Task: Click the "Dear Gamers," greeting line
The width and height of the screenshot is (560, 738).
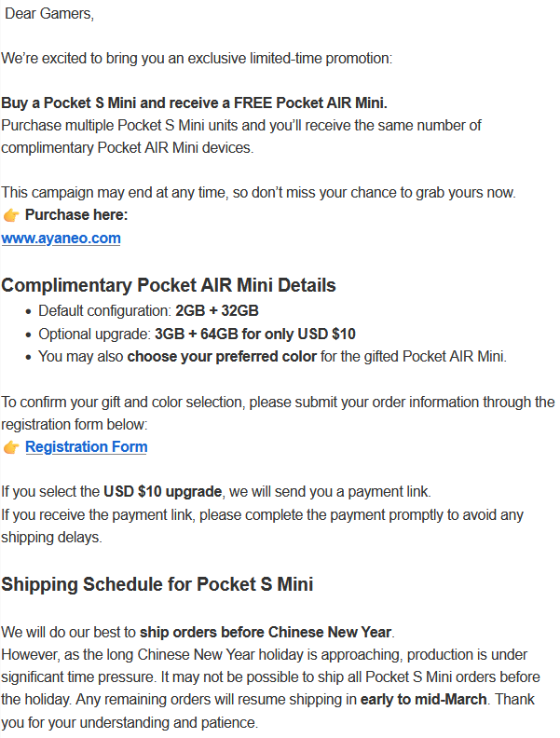Action: pyautogui.click(x=48, y=14)
